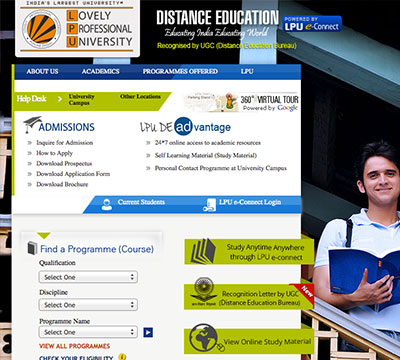Click the LPU e-Connect badge

pyautogui.click(x=312, y=24)
